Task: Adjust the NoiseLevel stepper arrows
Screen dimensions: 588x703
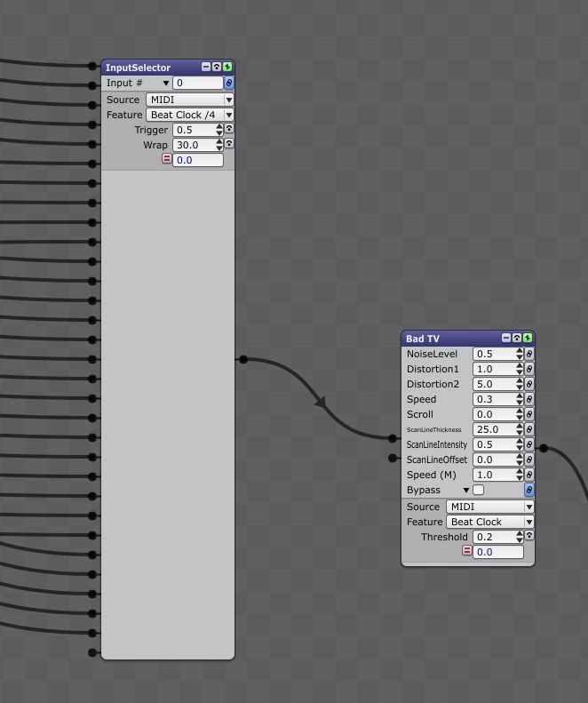Action: click(520, 354)
